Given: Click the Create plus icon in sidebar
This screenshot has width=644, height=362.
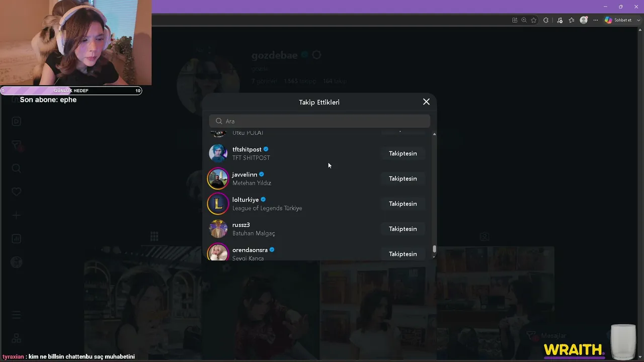Looking at the screenshot, I should (17, 216).
